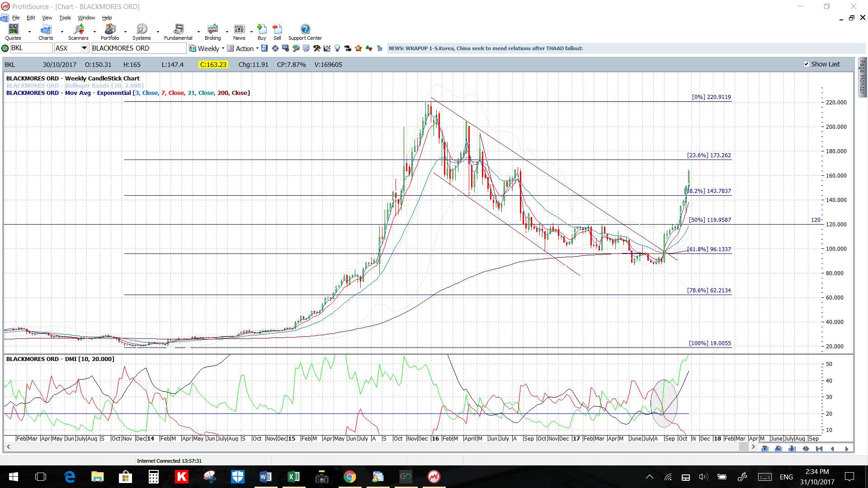Open the Page Monitor side tab

(x=862, y=77)
